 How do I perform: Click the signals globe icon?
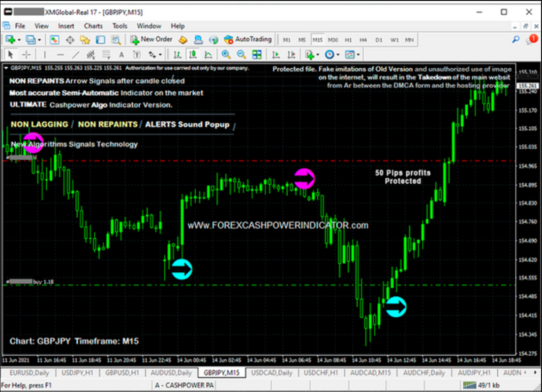(x=213, y=40)
